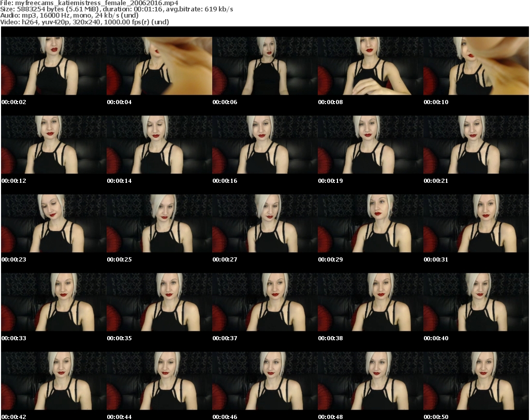Click the timestamp label 00:00:40
530x420 pixels.
[436, 338]
